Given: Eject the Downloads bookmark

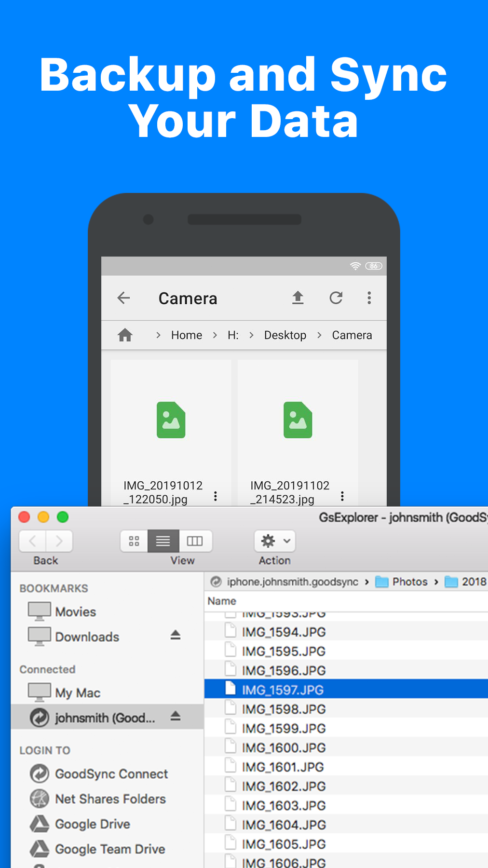Looking at the screenshot, I should click(176, 636).
